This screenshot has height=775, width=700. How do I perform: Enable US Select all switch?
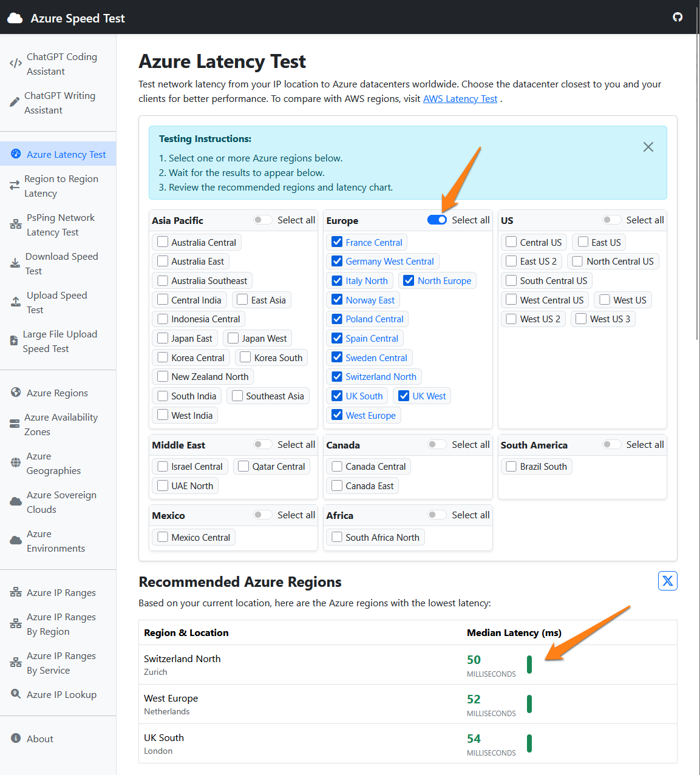coord(611,220)
